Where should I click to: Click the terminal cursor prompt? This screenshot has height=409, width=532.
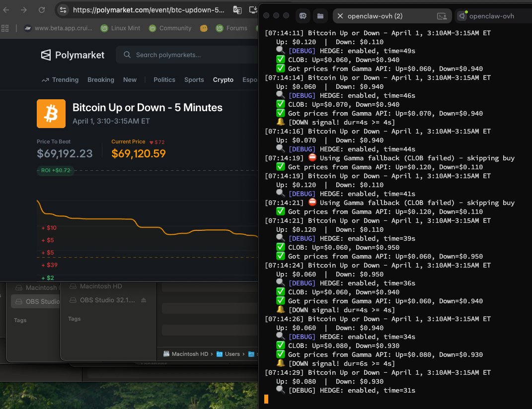[x=266, y=399]
